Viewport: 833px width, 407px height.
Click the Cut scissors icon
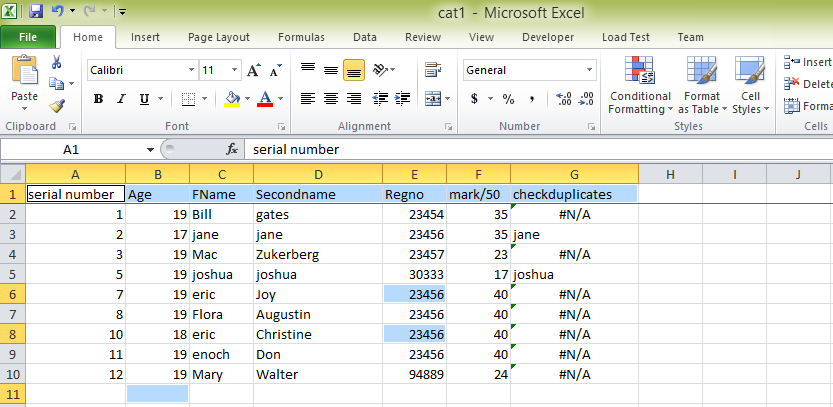pyautogui.click(x=56, y=63)
